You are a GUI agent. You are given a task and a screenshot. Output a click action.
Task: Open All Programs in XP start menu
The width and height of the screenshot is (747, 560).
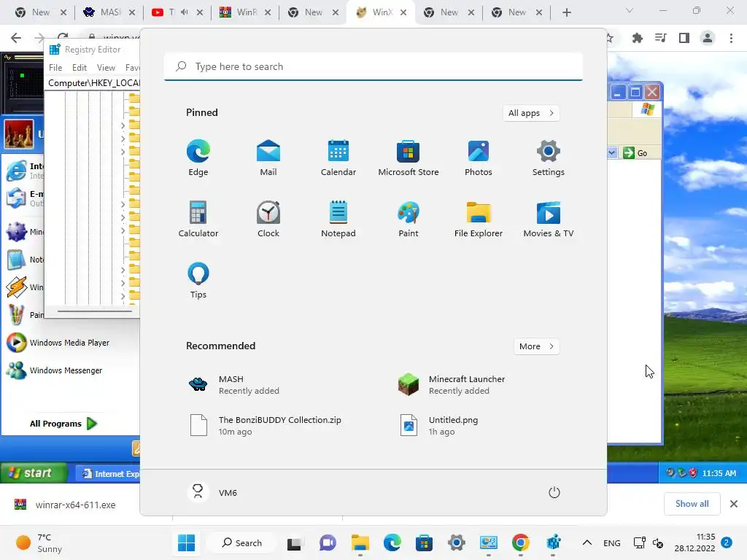[x=63, y=424]
